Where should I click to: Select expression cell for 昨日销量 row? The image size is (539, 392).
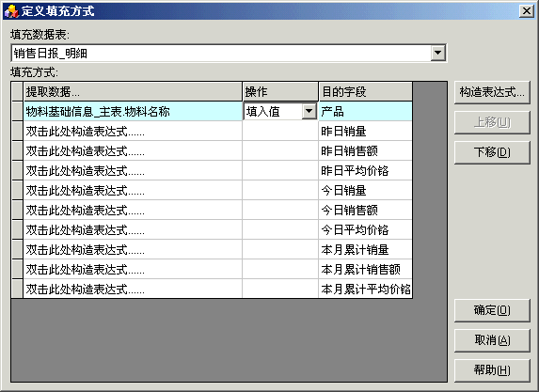tap(133, 131)
